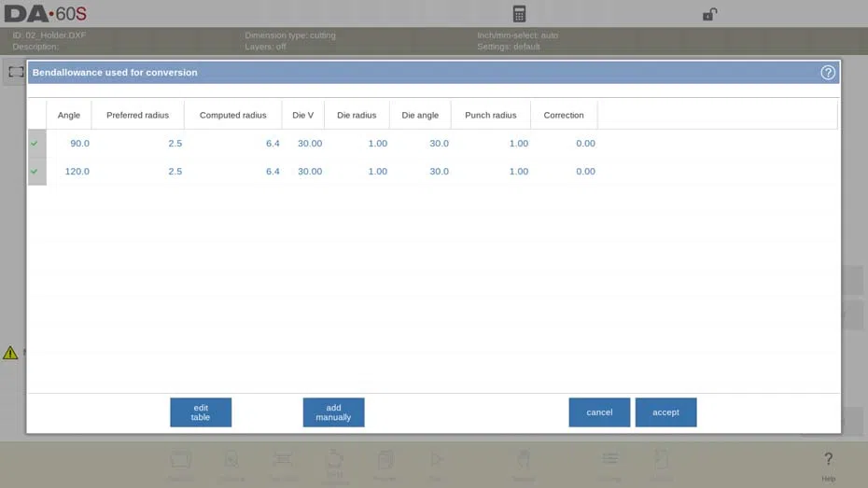
Task: Toggle the checkmark on the 120.0 row
Action: 35,172
